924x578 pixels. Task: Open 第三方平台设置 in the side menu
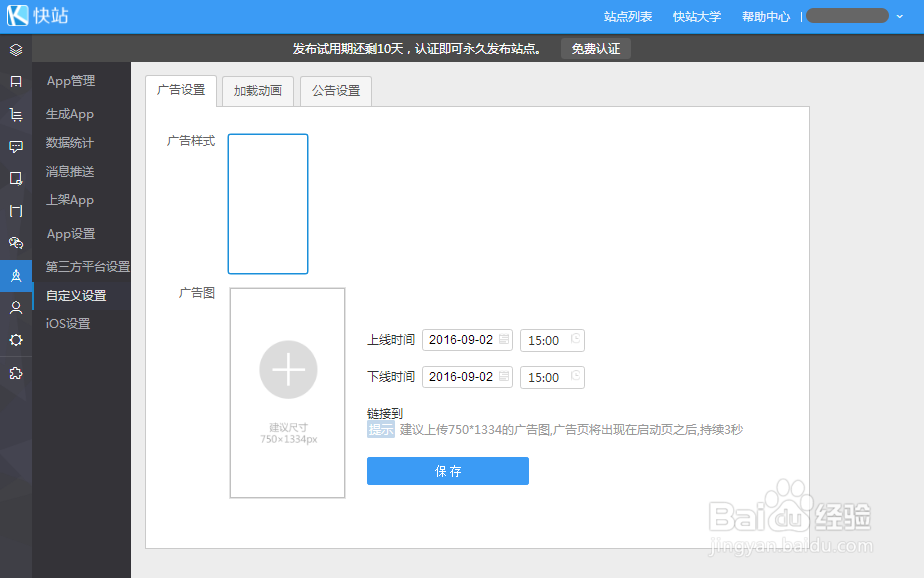(88, 266)
